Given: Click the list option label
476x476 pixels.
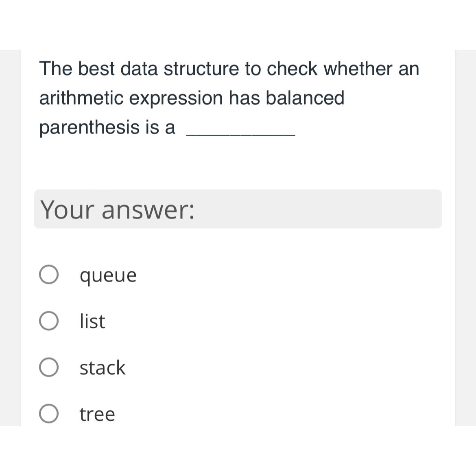Looking at the screenshot, I should coord(92,321).
